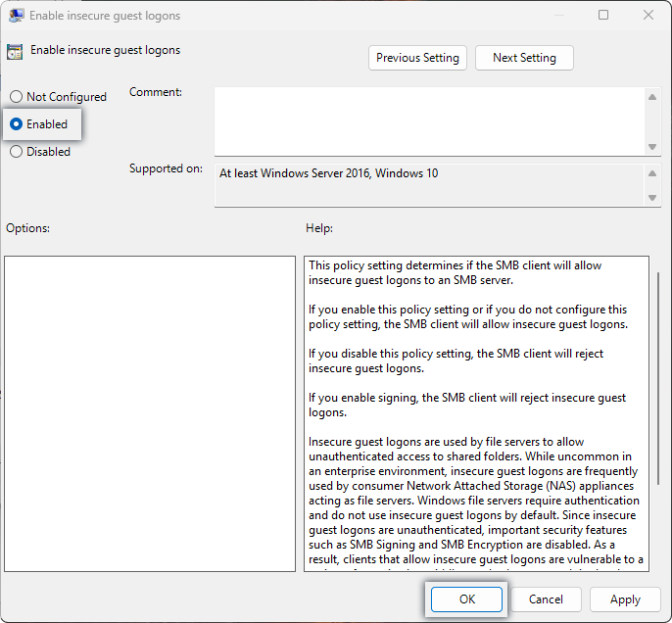Image resolution: width=672 pixels, height=623 pixels.
Task: Click policy setting icon beside heading
Action: pyautogui.click(x=15, y=51)
